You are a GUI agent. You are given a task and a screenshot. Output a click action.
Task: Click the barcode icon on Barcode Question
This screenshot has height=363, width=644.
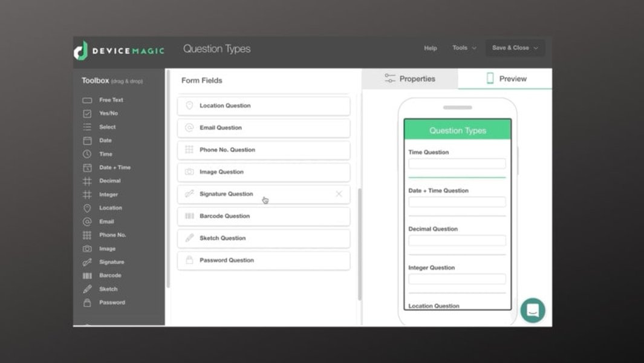[x=189, y=216]
